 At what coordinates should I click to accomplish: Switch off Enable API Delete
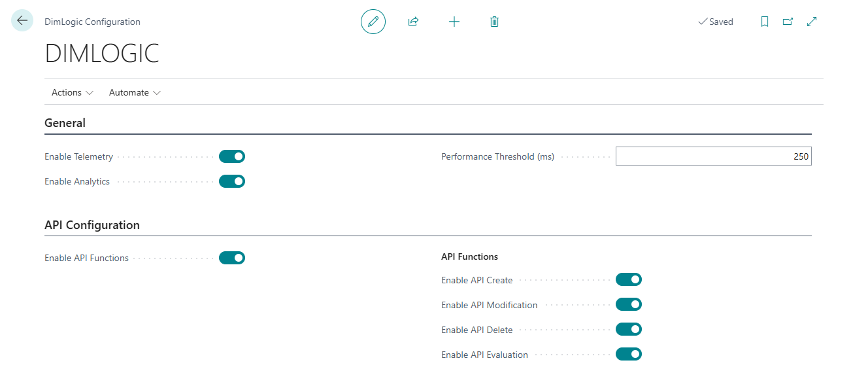[x=629, y=330]
